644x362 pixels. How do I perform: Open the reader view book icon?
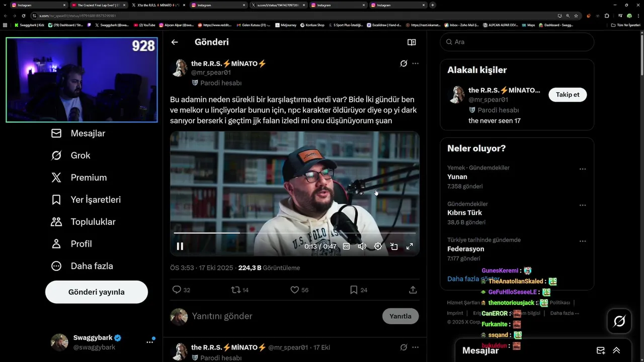point(412,42)
